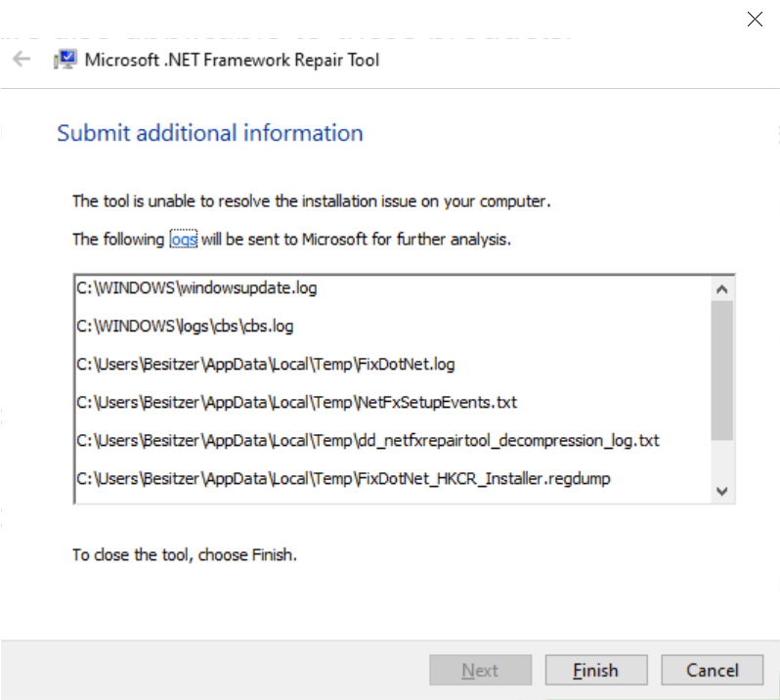This screenshot has width=780, height=700.
Task: Select the dd_netfxrepairtool_decompression_log.txt entry
Action: coord(368,440)
